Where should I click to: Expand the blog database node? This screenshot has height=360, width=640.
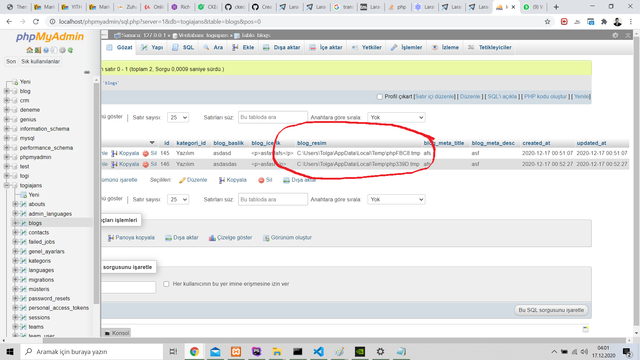coord(7,91)
